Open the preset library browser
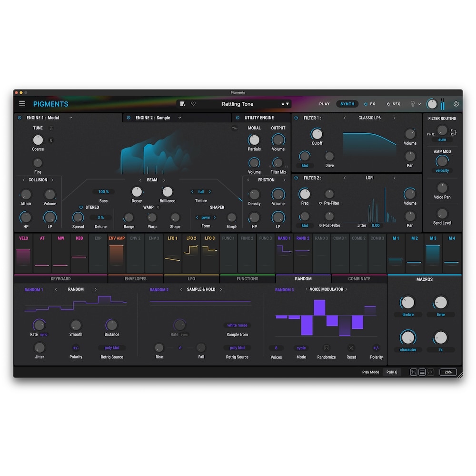This screenshot has height=476, width=476. [x=182, y=104]
